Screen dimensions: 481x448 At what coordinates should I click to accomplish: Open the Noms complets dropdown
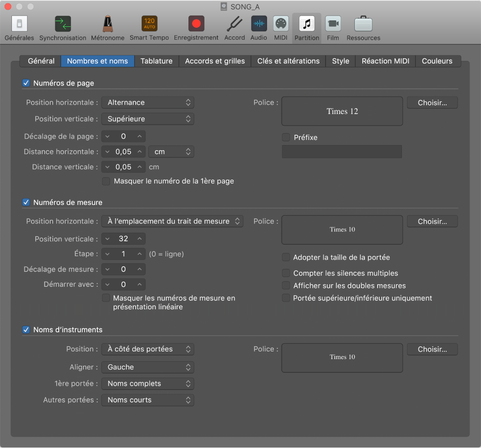pyautogui.click(x=148, y=384)
